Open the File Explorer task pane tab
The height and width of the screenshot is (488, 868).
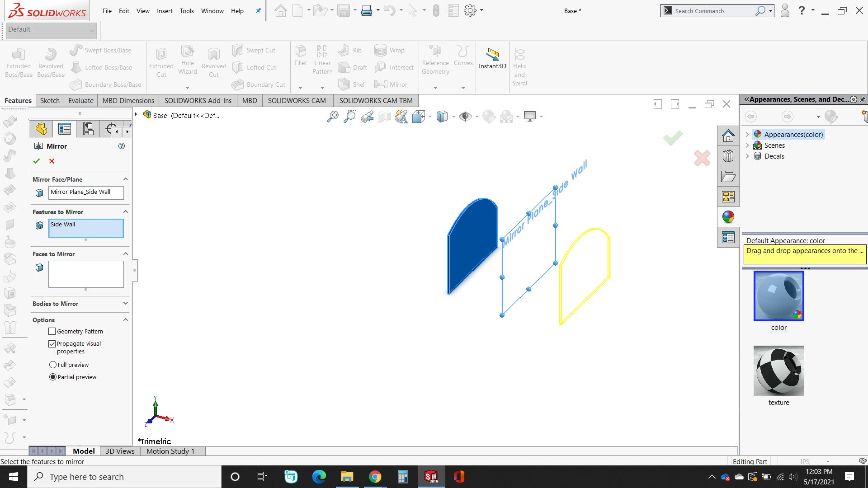[728, 176]
